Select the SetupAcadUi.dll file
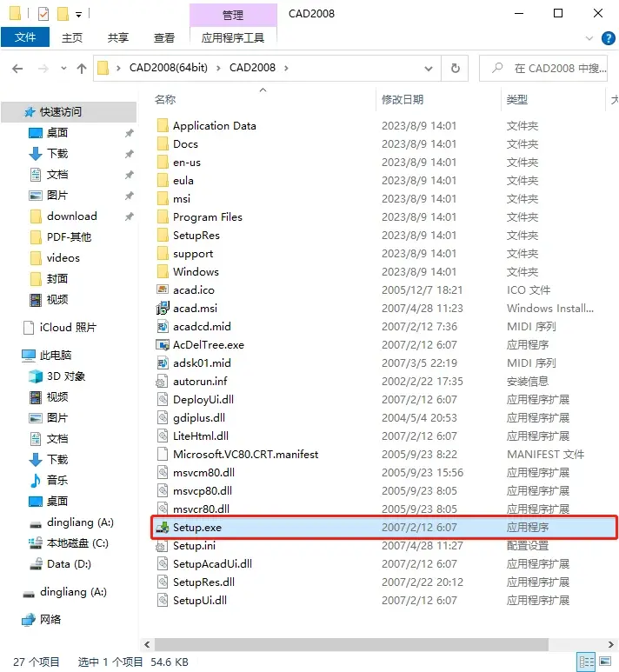619x672 pixels. pos(212,564)
